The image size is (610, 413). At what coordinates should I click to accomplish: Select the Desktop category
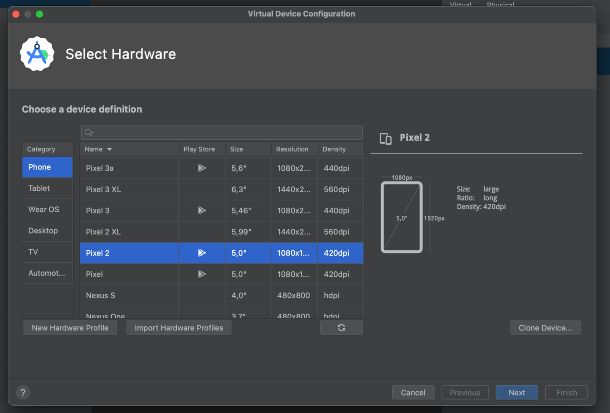click(x=47, y=231)
